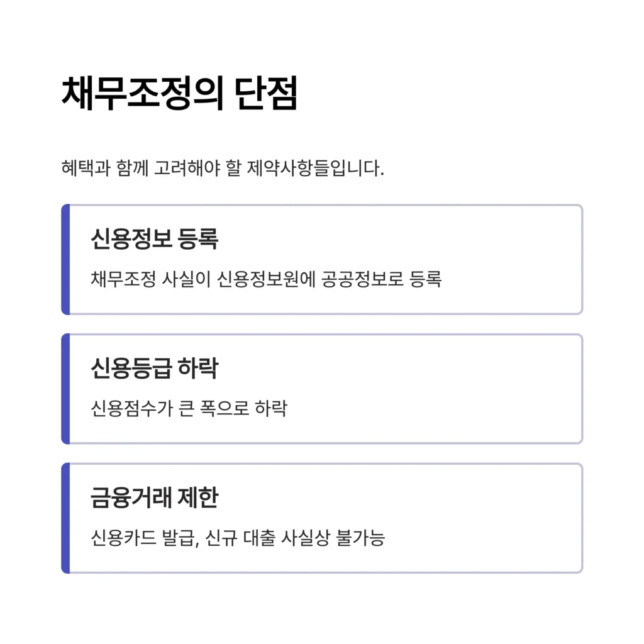644x644 pixels.
Task: Click the "채무조정의 단점" slide title
Action: [179, 94]
